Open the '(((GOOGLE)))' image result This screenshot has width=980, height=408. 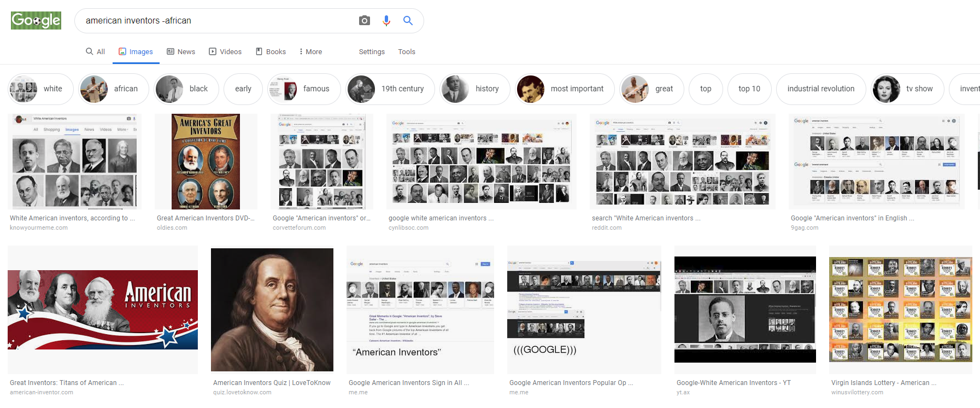click(x=584, y=310)
